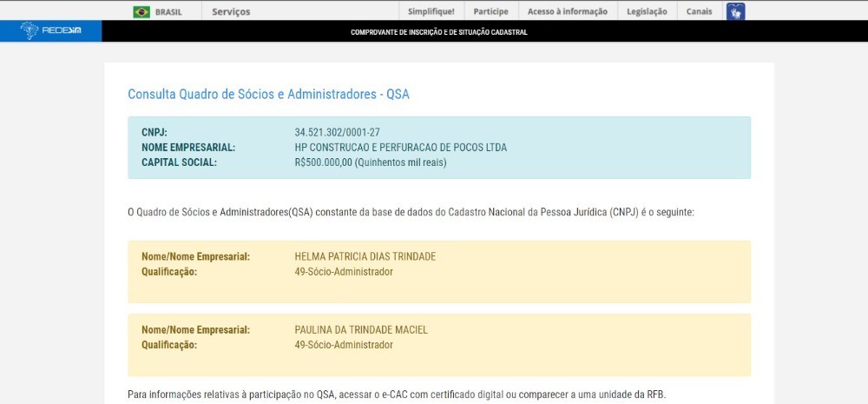868x404 pixels.
Task: Open the Serviços menu
Action: pyautogui.click(x=230, y=11)
